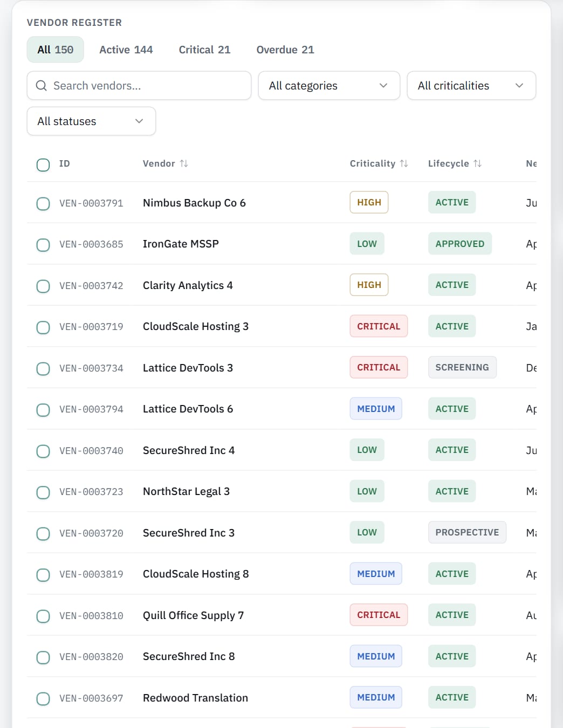Click ID VEN-0003697
Image resolution: width=563 pixels, height=728 pixels.
pos(91,698)
